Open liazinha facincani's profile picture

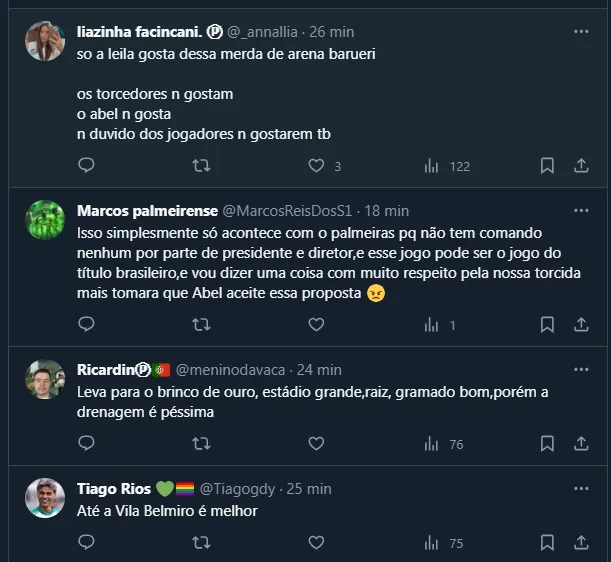pyautogui.click(x=45, y=41)
